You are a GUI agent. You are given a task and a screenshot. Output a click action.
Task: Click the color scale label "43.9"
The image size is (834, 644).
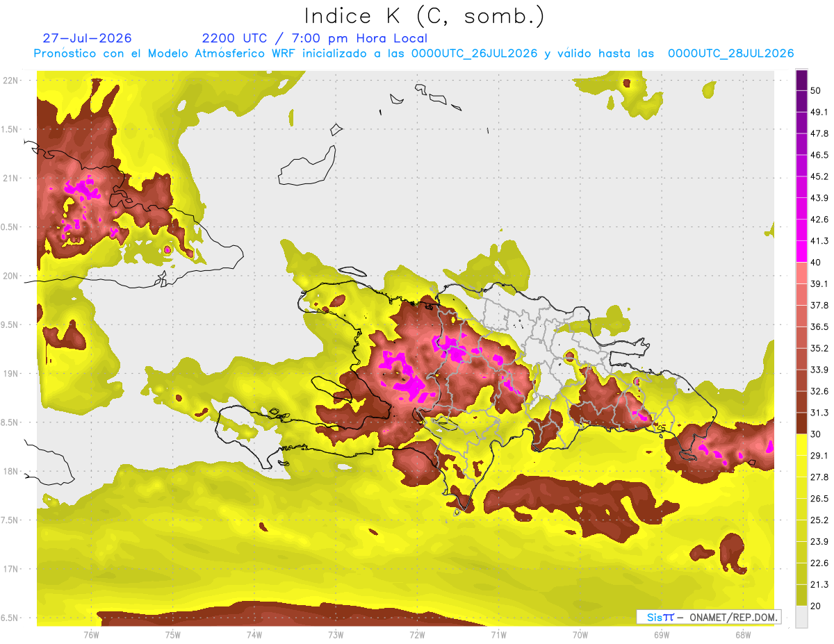point(819,198)
